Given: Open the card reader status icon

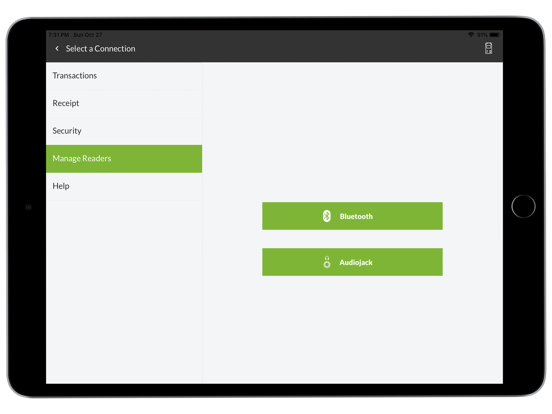Looking at the screenshot, I should click(488, 48).
